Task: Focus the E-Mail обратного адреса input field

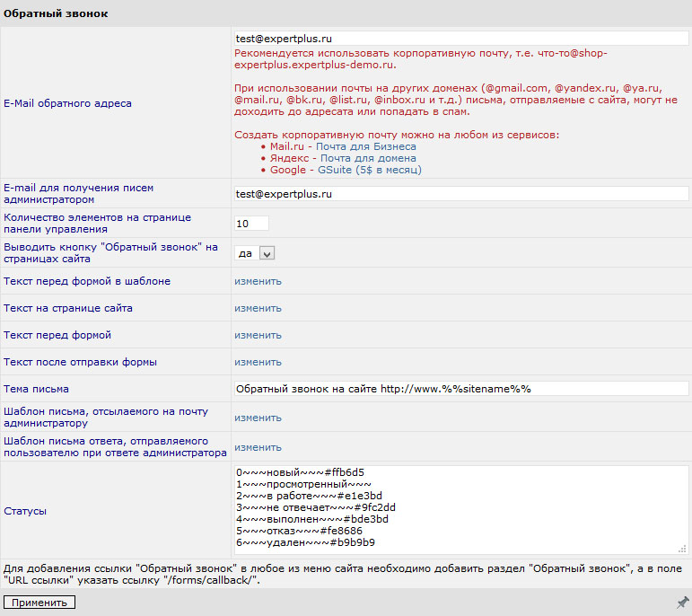Action: coord(461,39)
